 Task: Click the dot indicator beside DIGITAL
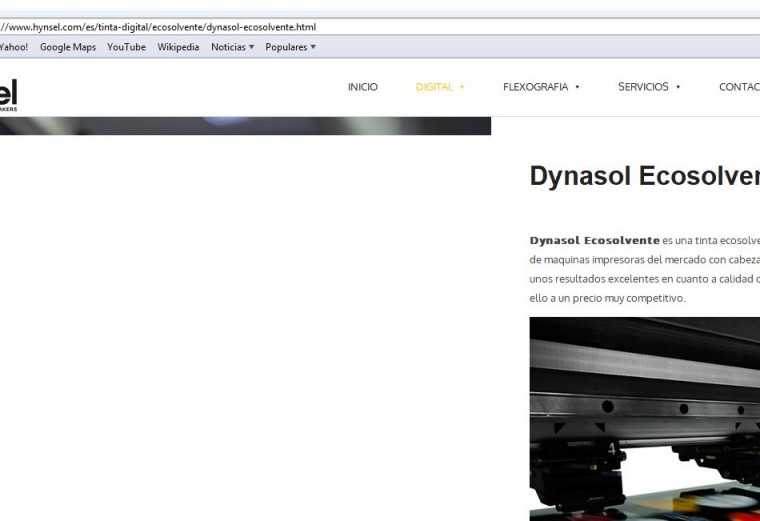click(x=462, y=87)
